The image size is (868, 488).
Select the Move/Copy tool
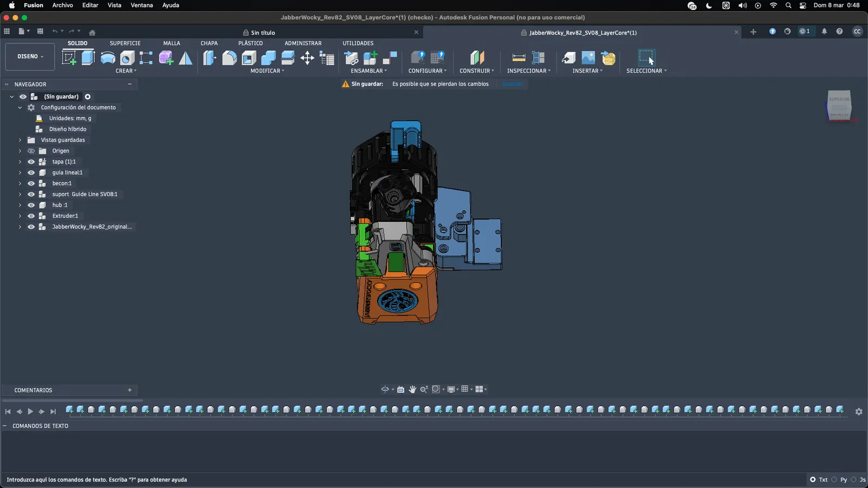308,57
